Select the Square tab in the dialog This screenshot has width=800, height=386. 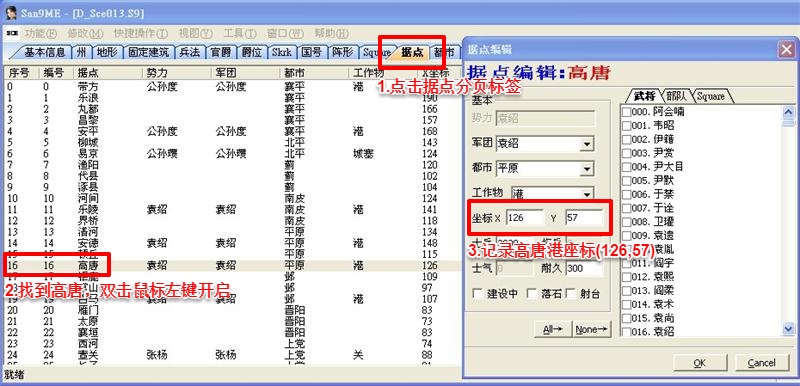tap(711, 96)
